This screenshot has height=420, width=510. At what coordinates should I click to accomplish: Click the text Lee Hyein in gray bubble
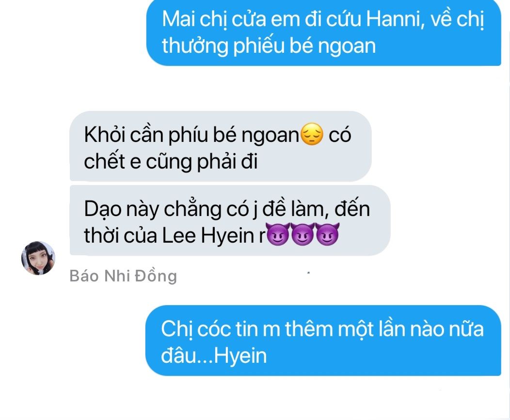point(208,235)
